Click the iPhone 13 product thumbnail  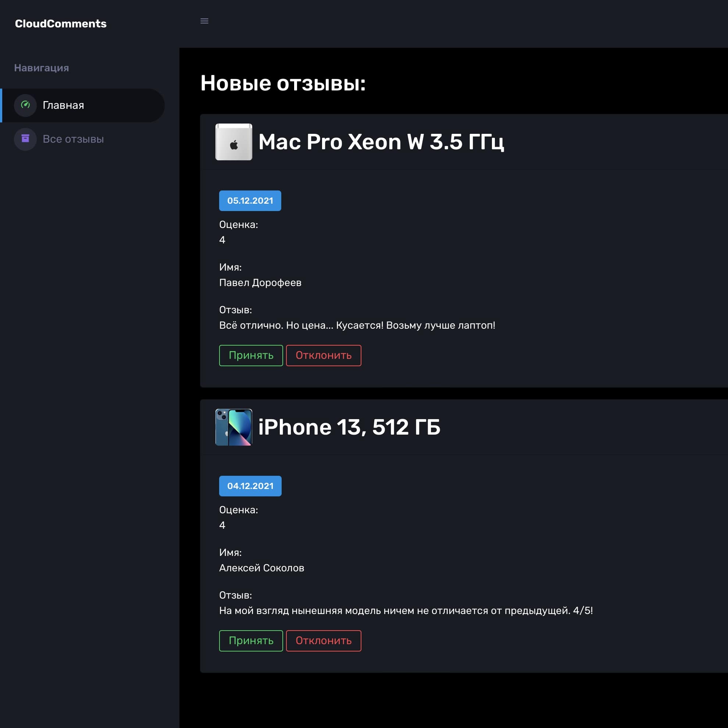click(x=233, y=427)
